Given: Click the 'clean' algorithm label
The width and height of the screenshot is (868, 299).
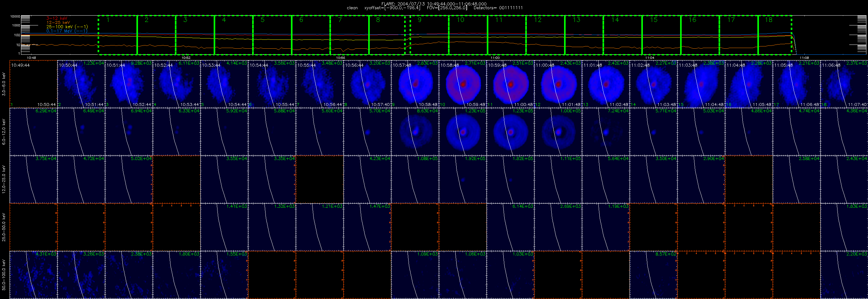Looking at the screenshot, I should point(352,8).
